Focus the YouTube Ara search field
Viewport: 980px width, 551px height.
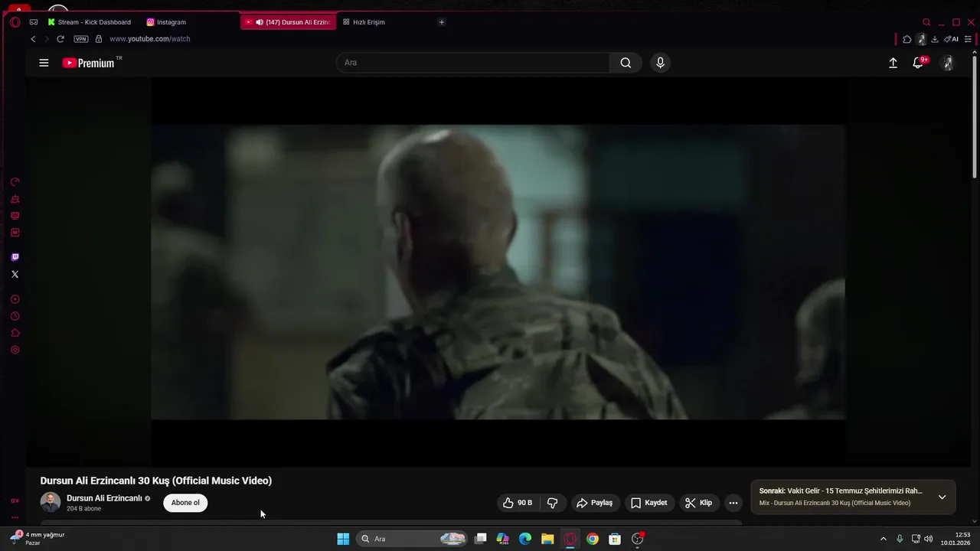472,63
